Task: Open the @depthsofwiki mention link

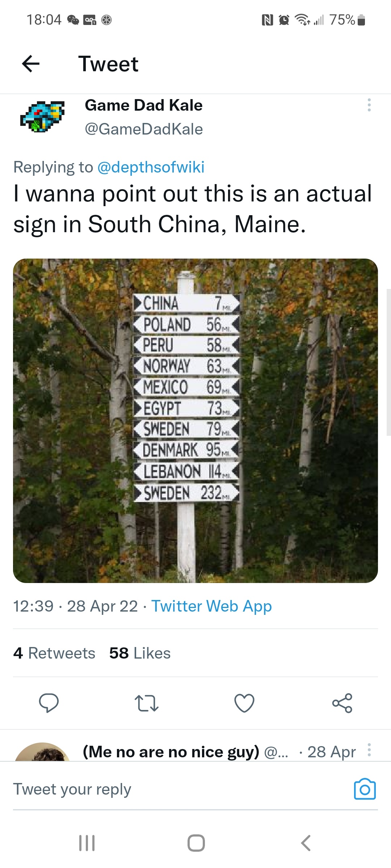Action: click(151, 167)
